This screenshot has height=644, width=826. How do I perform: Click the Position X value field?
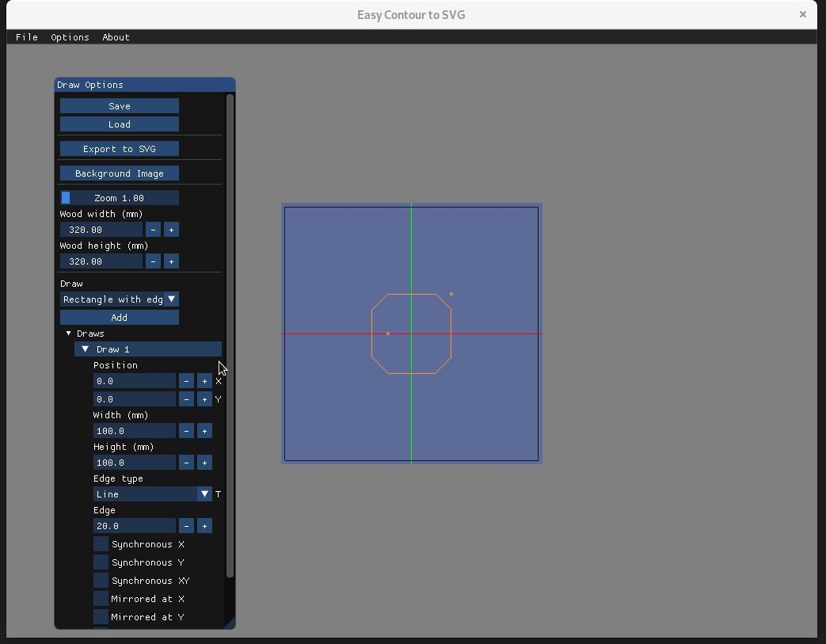pos(135,381)
